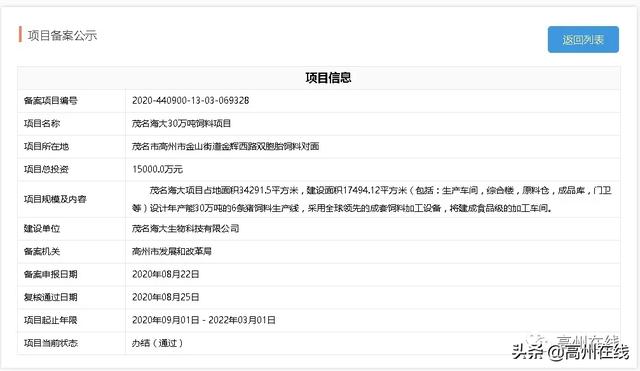This screenshot has height=371, width=640.
Task: Select the date 2020年08月25日
Action: pos(166,297)
